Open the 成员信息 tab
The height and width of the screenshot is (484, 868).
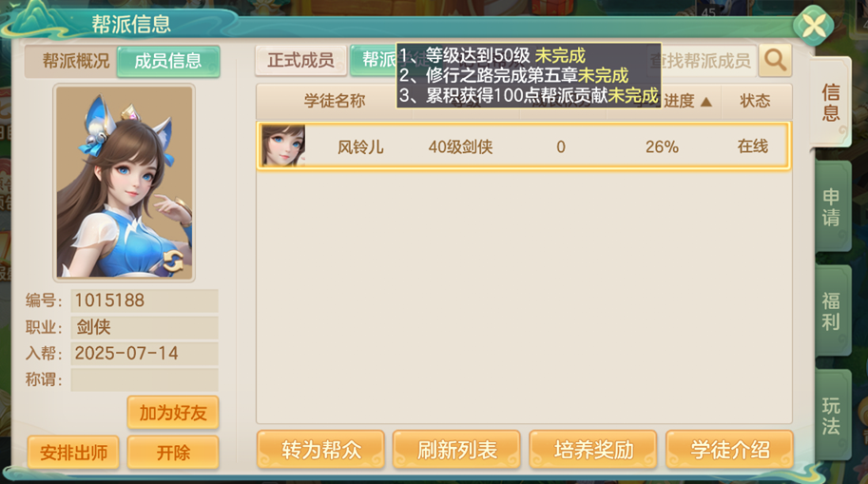coord(168,61)
